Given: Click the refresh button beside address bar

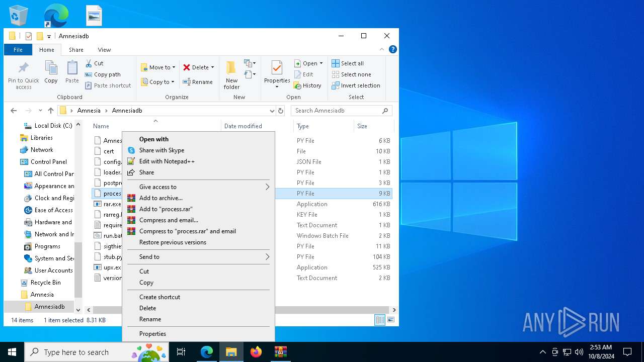Looking at the screenshot, I should (281, 111).
